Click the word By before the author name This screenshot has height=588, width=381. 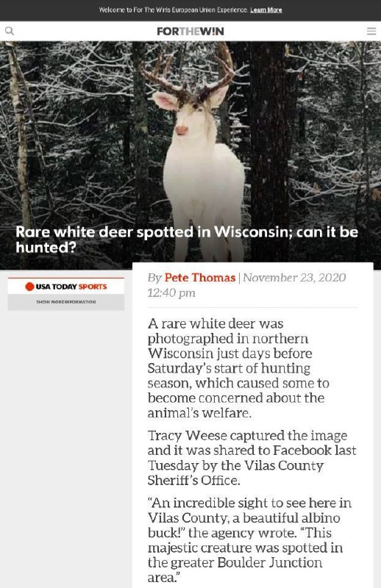click(x=154, y=278)
